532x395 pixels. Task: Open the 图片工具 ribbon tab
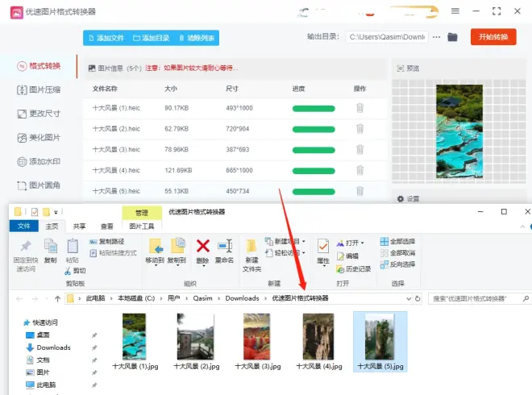142,227
